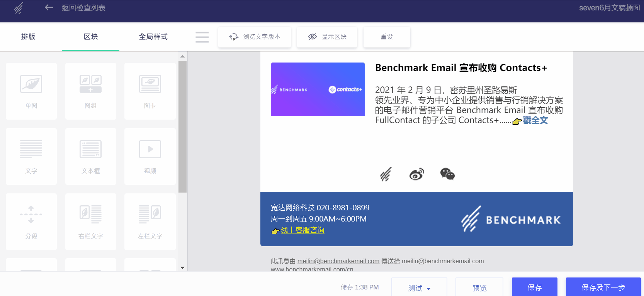Viewport: 644px width, 296px height.
Task: Select the 文字 block
Action: [x=31, y=157]
